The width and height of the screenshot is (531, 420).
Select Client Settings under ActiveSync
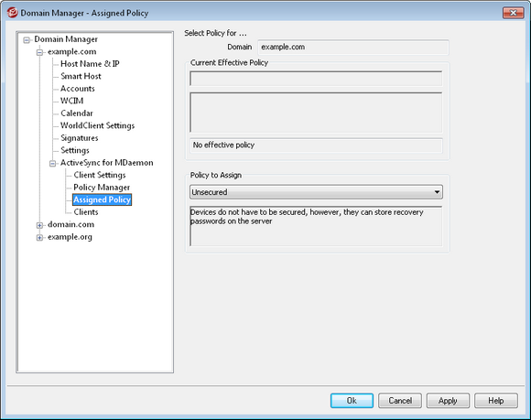click(100, 175)
